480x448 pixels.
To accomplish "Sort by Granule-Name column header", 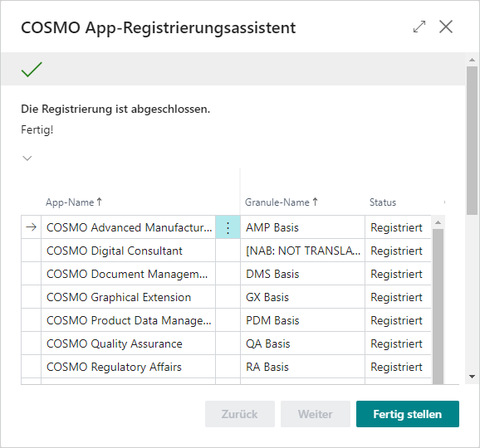I will pyautogui.click(x=281, y=202).
